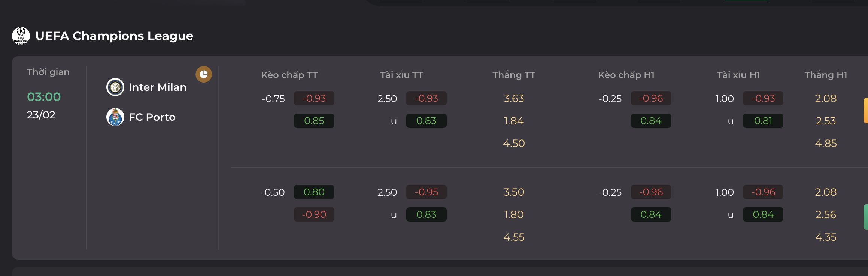
Task: Click the orange clock icon near Inter Milan
Action: coord(204,74)
